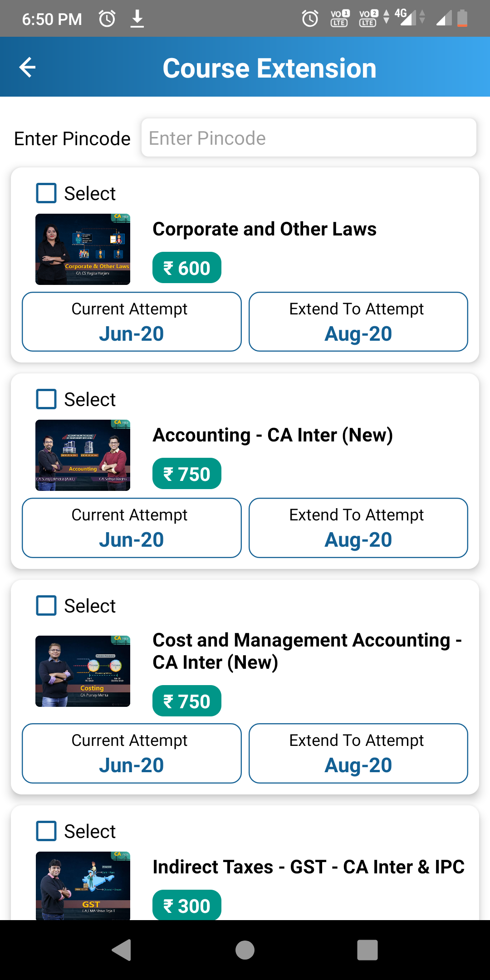Image resolution: width=490 pixels, height=980 pixels.
Task: Open the Costing course thumbnail image
Action: [83, 671]
